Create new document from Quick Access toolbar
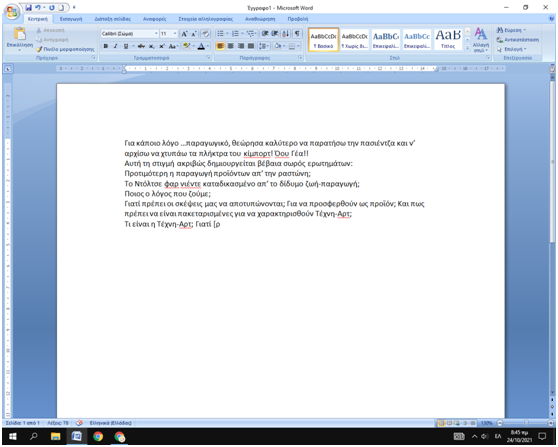558x447 pixels. [x=62, y=7]
